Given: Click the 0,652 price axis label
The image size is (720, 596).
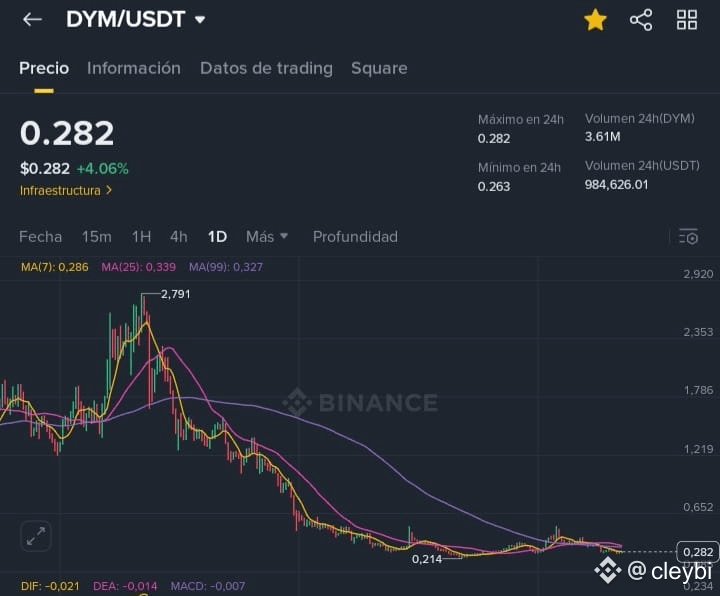Looking at the screenshot, I should pos(698,507).
